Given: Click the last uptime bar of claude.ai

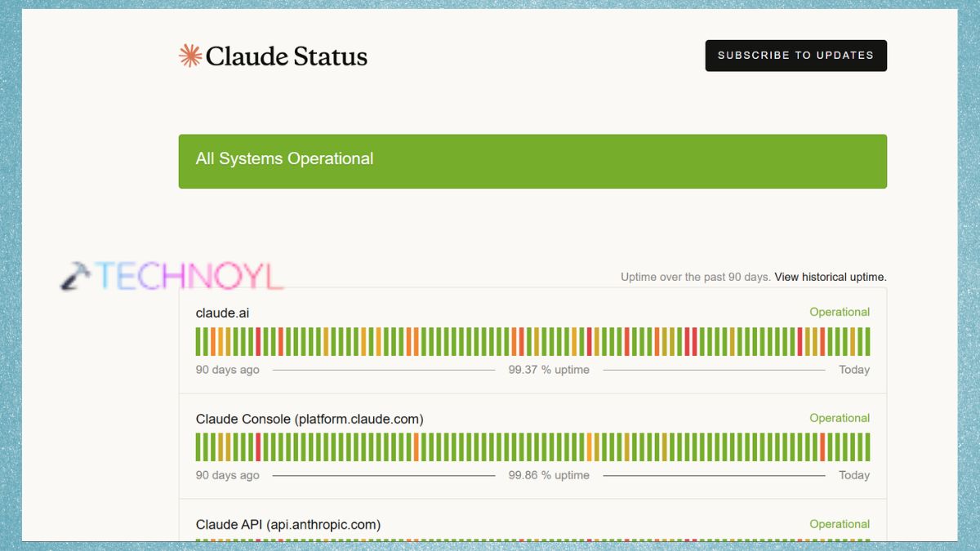Looking at the screenshot, I should pyautogui.click(x=867, y=342).
